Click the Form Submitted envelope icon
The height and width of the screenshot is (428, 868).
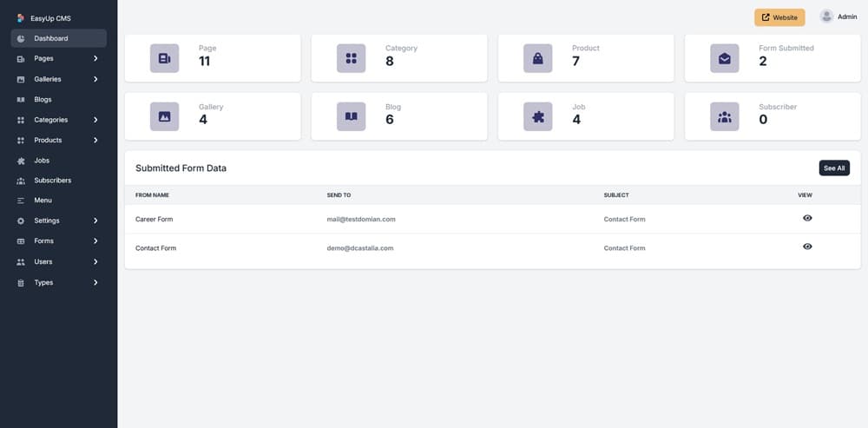tap(724, 58)
